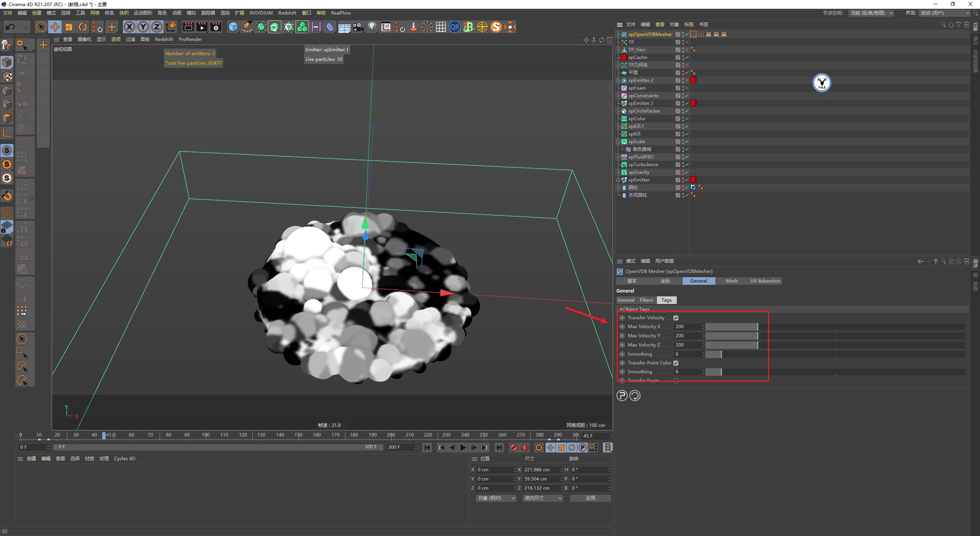980x536 pixels.
Task: Select the Scale tool in the toolbar
Action: [69, 27]
